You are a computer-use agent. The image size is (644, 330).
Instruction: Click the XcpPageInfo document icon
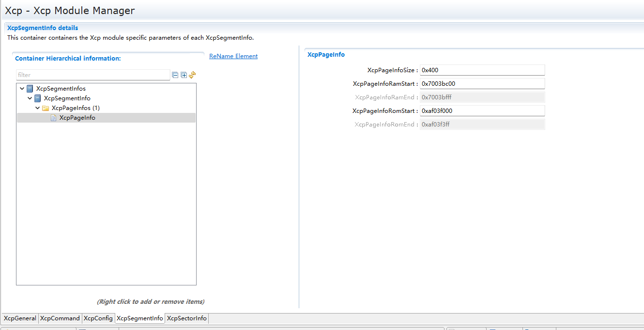tap(54, 118)
